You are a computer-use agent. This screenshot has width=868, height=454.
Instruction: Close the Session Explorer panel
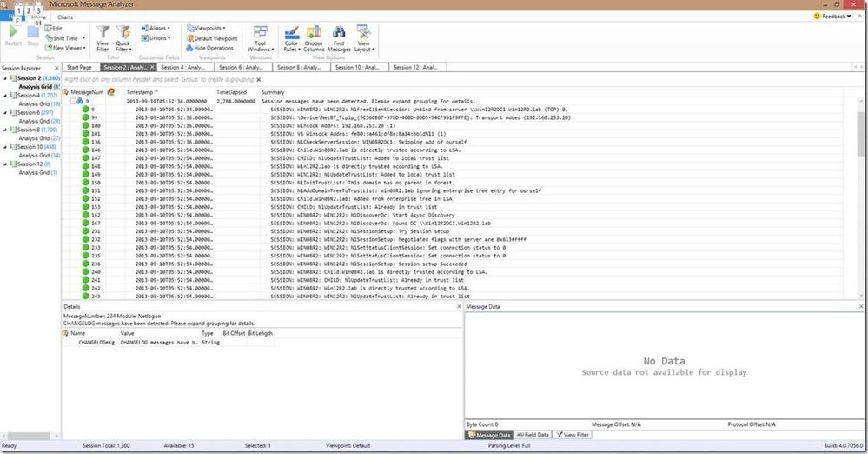(x=56, y=68)
